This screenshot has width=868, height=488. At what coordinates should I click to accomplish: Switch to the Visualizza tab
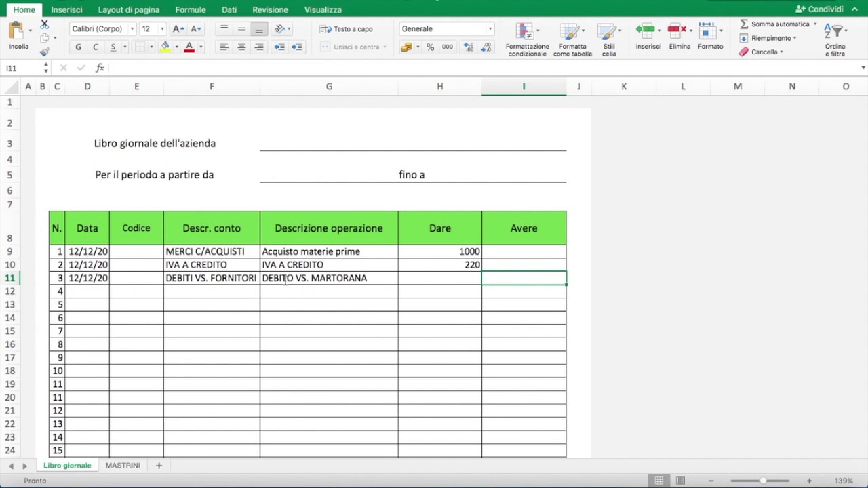click(x=323, y=9)
